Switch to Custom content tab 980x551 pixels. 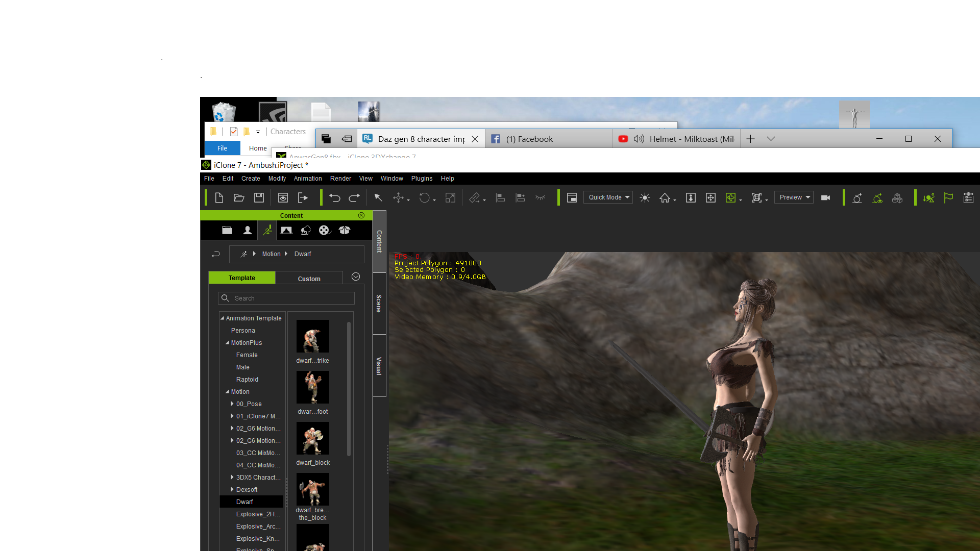(x=309, y=279)
